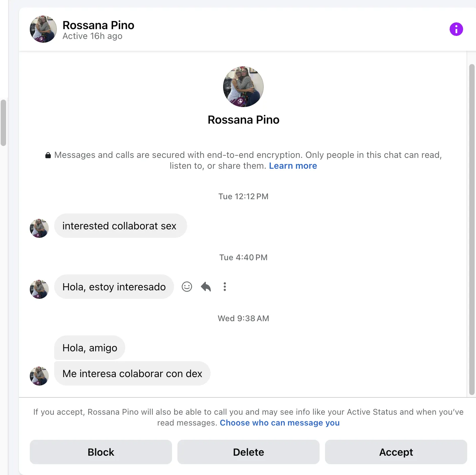Click Rossana Pino's header profile picture
The width and height of the screenshot is (476, 475).
43,29
